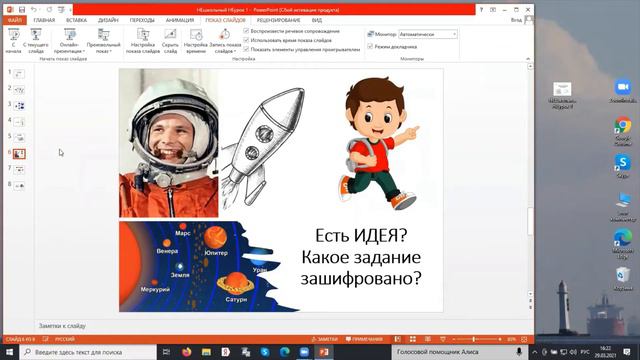Click scroll up arrow of slide scrollbar
640x360 pixels.
530,67
